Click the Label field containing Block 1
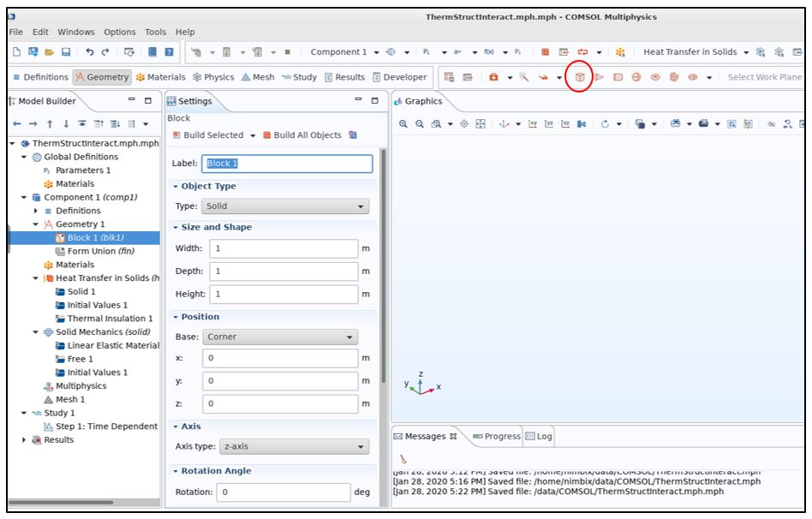The height and width of the screenshot is (519, 812). click(287, 164)
